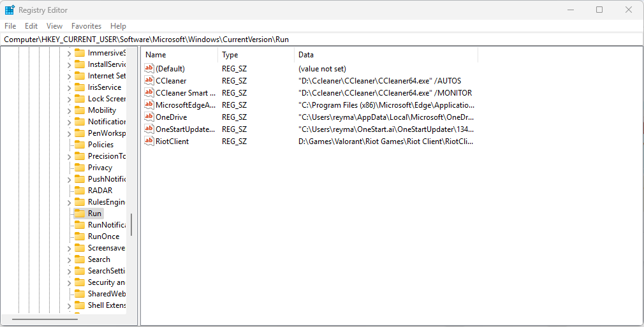Viewport: 644px width, 327px height.
Task: Sort values by the Data column header
Action: [386, 55]
